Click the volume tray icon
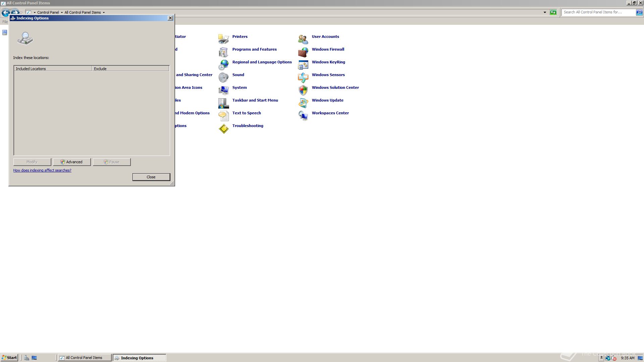Screen dimensions: 644x362 pyautogui.click(x=614, y=358)
